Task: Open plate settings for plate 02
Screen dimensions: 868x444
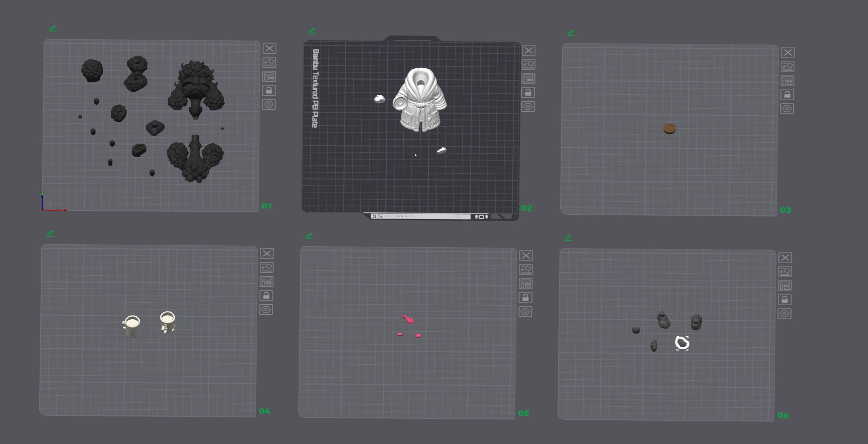Action: [x=528, y=106]
